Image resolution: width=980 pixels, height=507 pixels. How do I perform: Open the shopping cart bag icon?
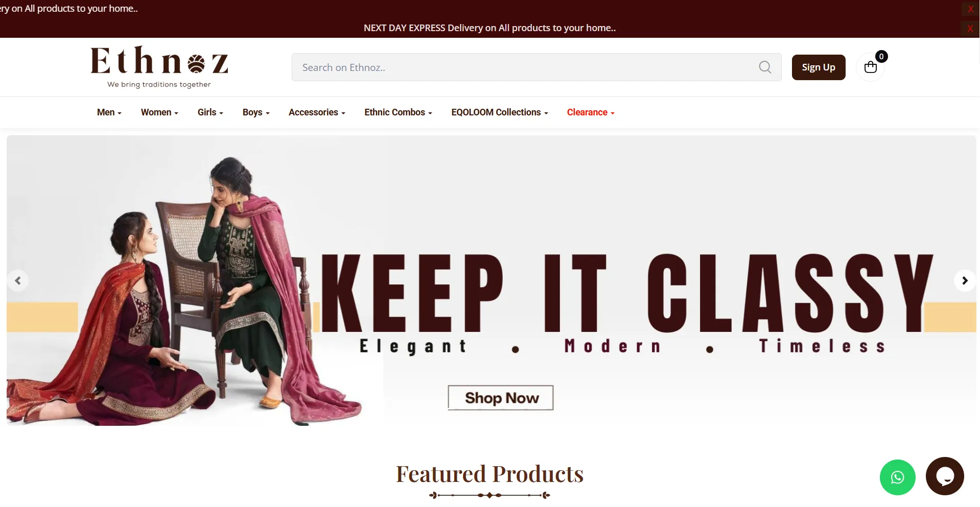click(871, 67)
